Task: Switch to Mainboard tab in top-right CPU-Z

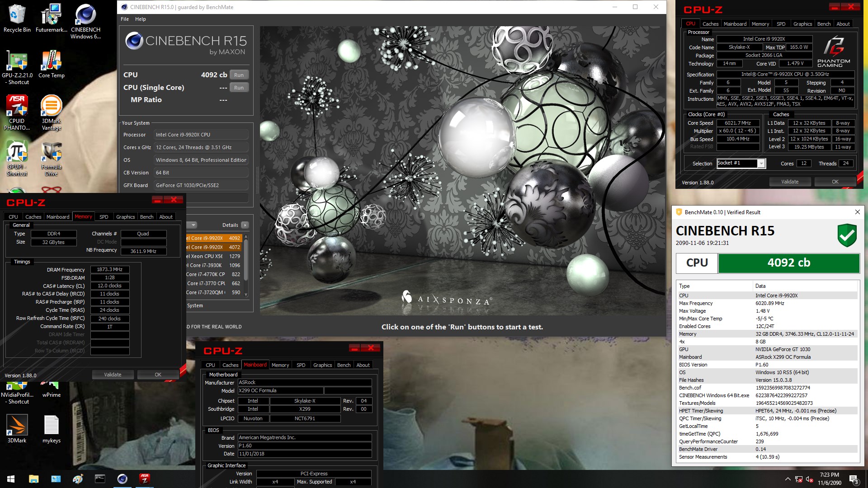Action: 735,24
